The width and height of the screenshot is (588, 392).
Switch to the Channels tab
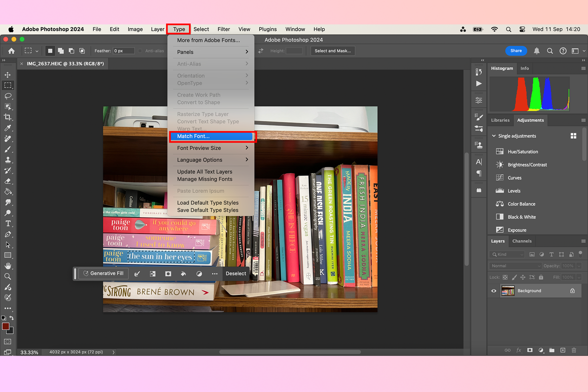(522, 241)
